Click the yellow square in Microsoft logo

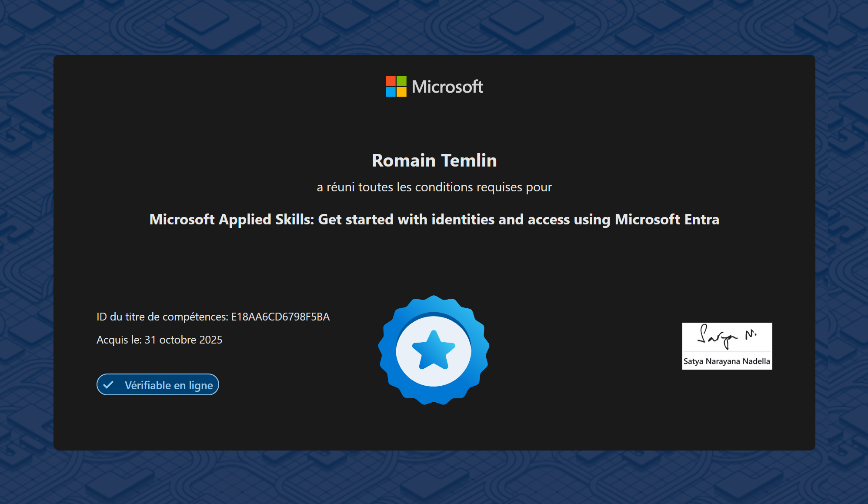(x=401, y=92)
